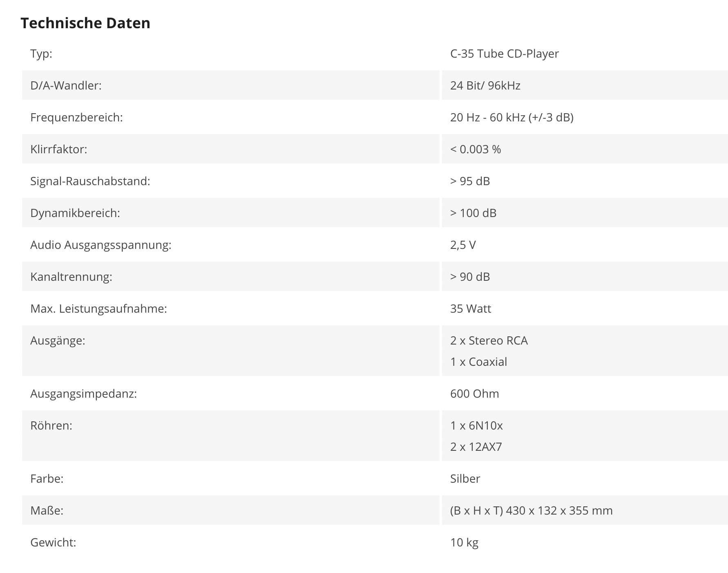This screenshot has height=573, width=728.
Task: Click the 1 x Coaxial entry
Action: (479, 362)
